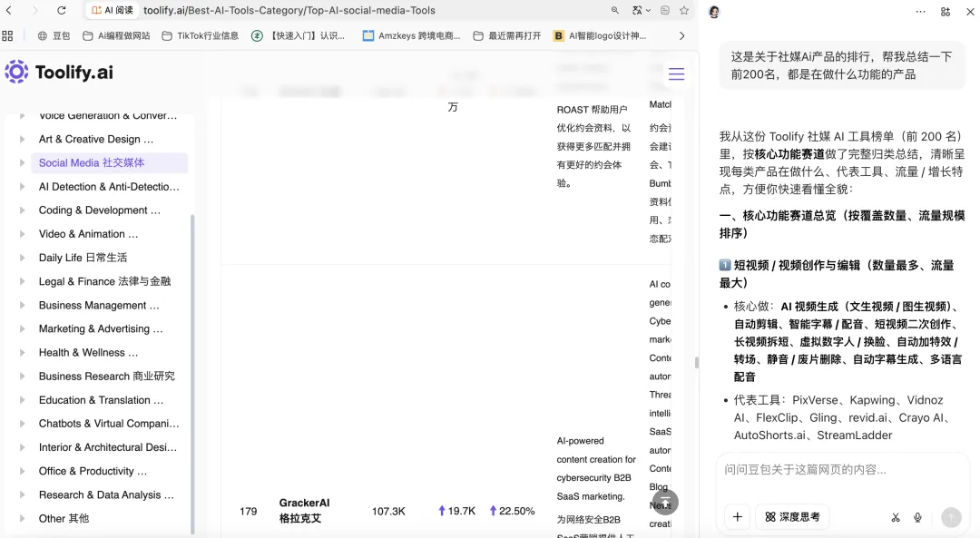Expand the Art & Creative Design arrow

click(x=22, y=139)
